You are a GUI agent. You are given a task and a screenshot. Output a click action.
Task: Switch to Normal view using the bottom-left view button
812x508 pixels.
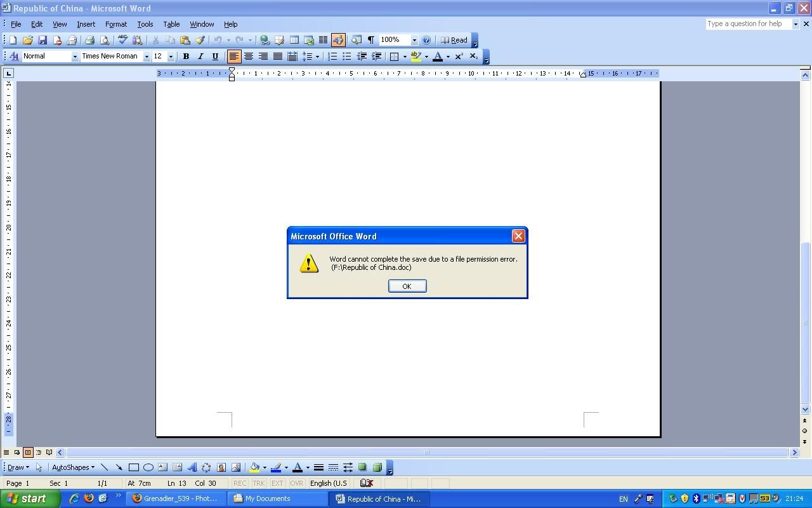[x=6, y=453]
